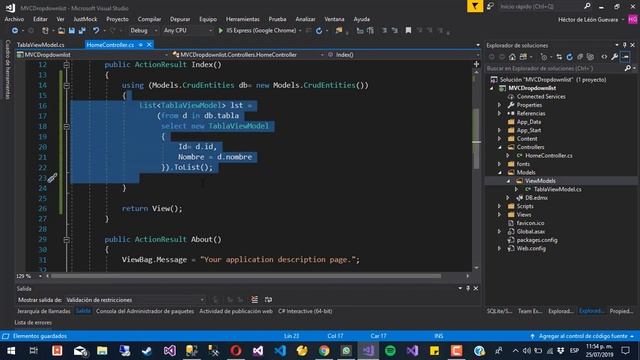Open the Depurar menu
The height and width of the screenshot is (360, 640).
click(180, 19)
